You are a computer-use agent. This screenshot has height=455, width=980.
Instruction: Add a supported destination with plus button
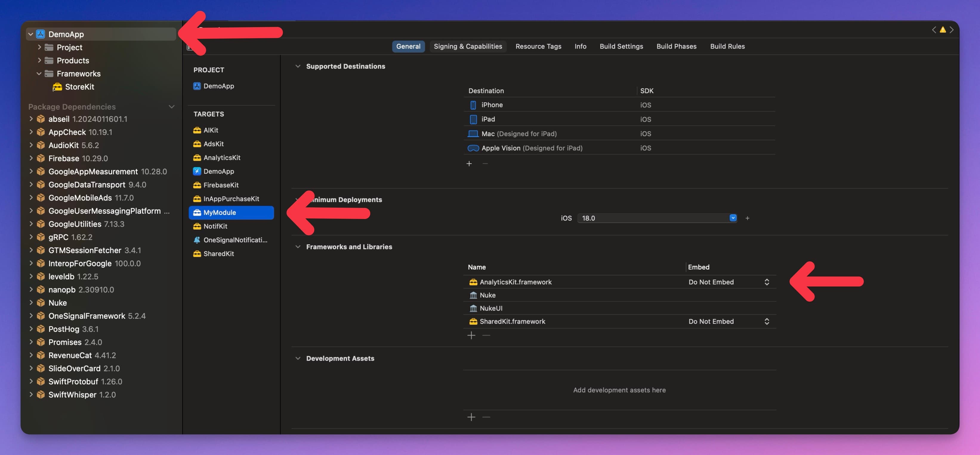tap(469, 164)
